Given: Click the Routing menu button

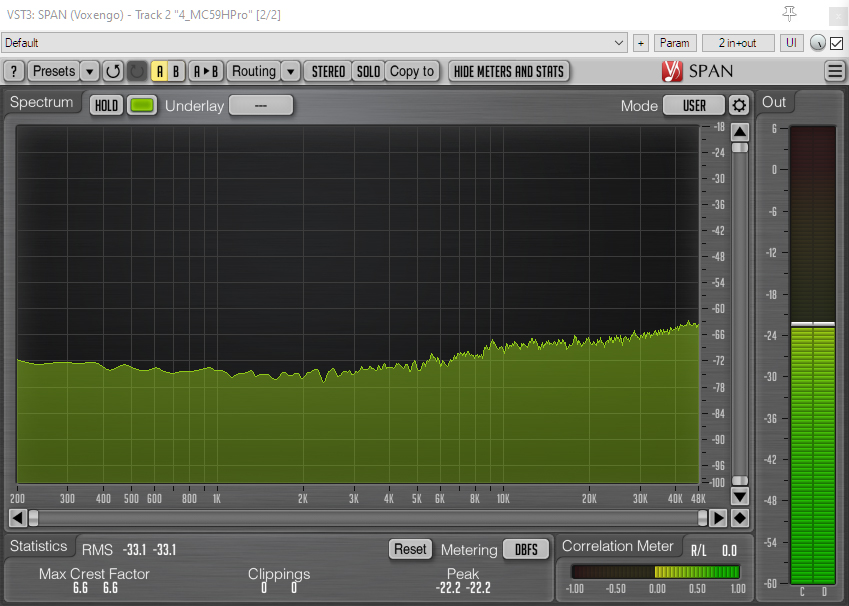Looking at the screenshot, I should [x=253, y=71].
